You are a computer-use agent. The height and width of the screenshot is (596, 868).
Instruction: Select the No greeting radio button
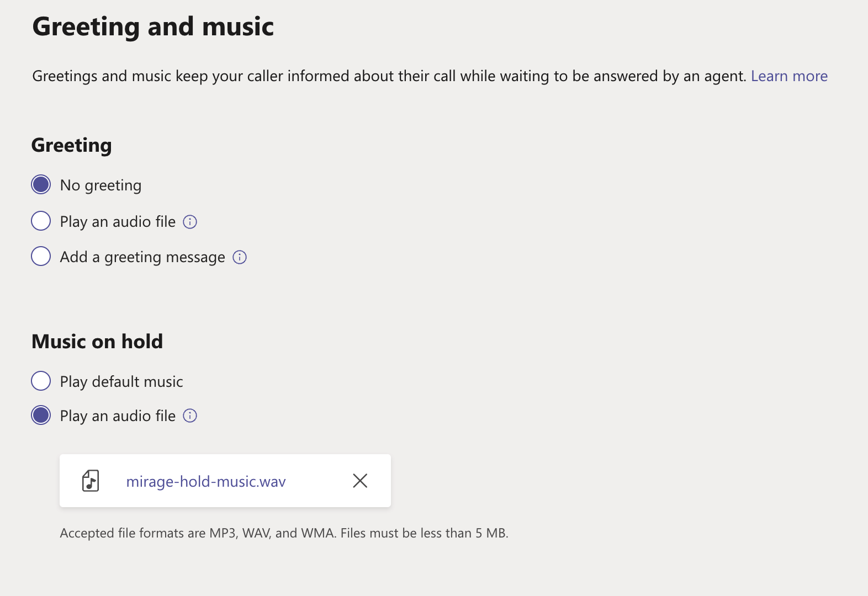(41, 184)
